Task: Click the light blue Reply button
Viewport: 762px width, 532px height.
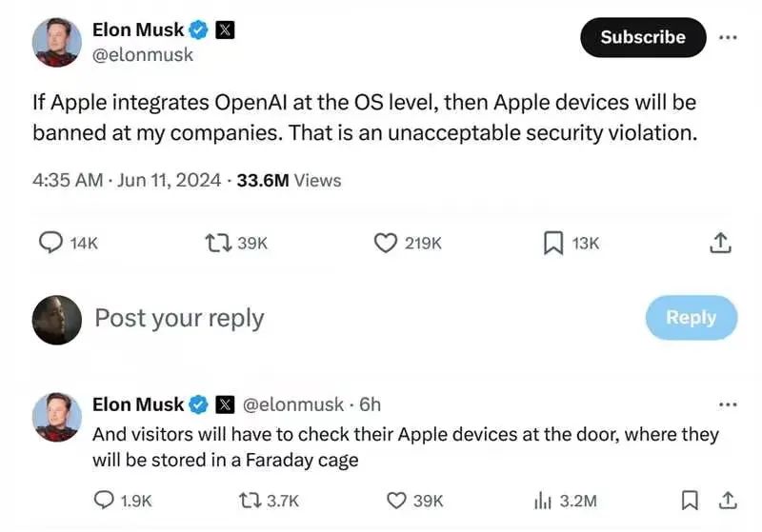Action: [x=692, y=318]
